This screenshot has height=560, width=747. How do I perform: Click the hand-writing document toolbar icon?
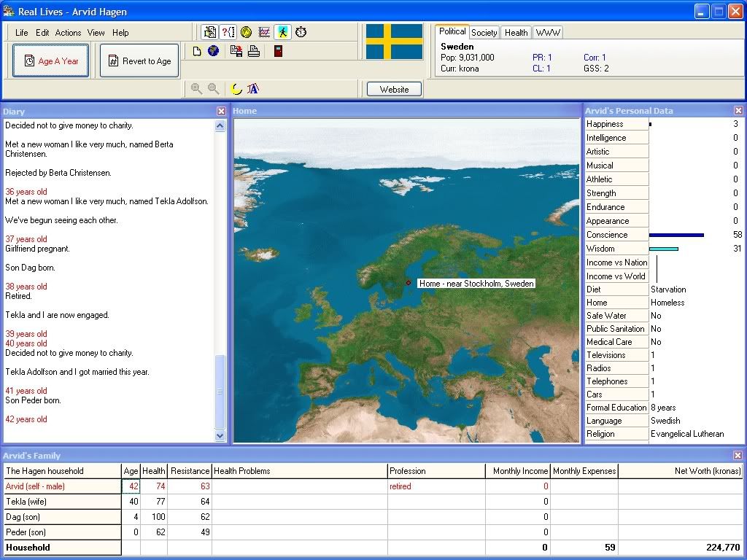(x=209, y=32)
